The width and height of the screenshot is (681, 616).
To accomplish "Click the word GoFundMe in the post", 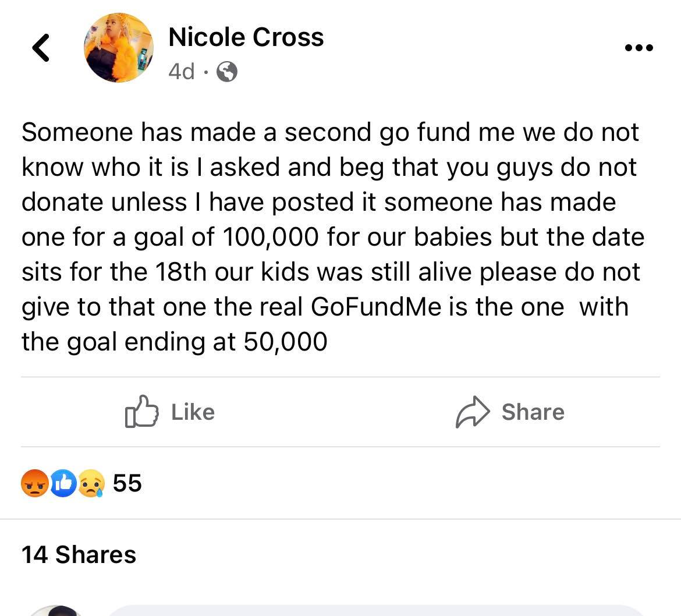I will pyautogui.click(x=376, y=306).
